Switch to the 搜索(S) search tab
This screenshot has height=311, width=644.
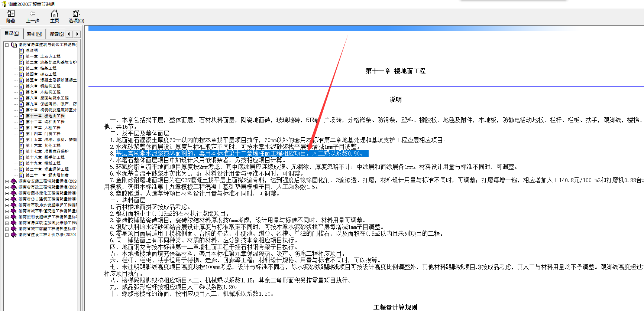tap(56, 34)
